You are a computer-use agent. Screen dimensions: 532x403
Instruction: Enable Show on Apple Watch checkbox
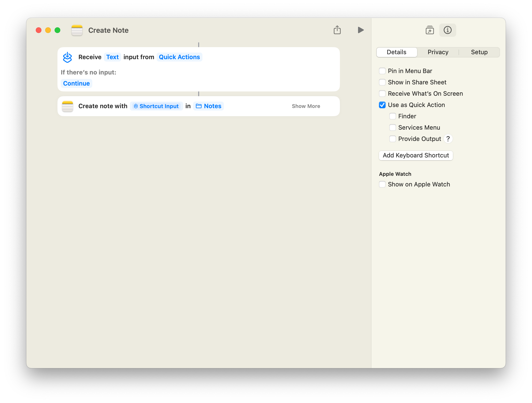382,184
